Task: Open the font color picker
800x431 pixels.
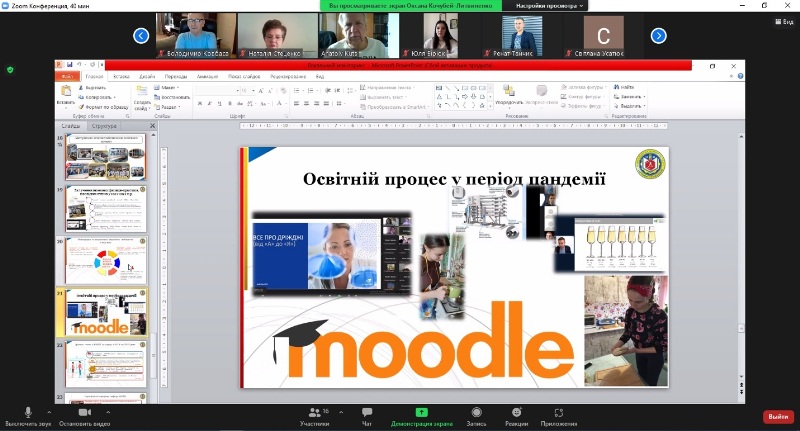Action: [x=280, y=104]
